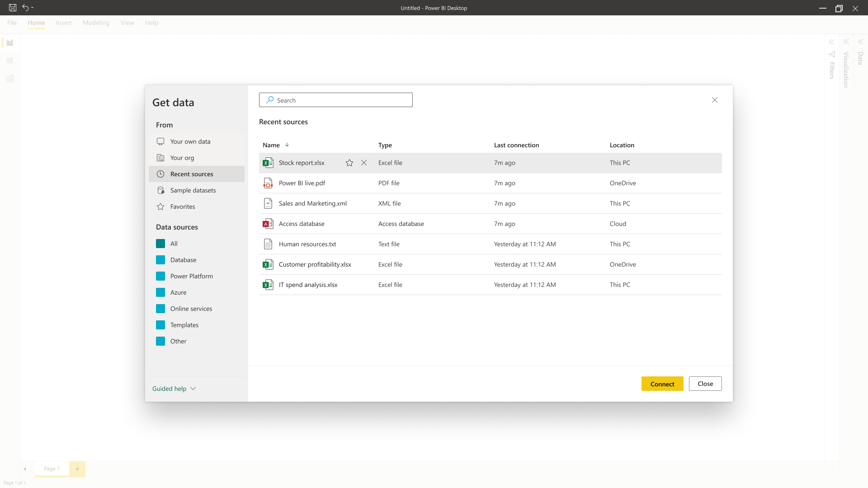Select the Power BI live.pdf row
Screen dimensions: 868x488
[x=302, y=183]
